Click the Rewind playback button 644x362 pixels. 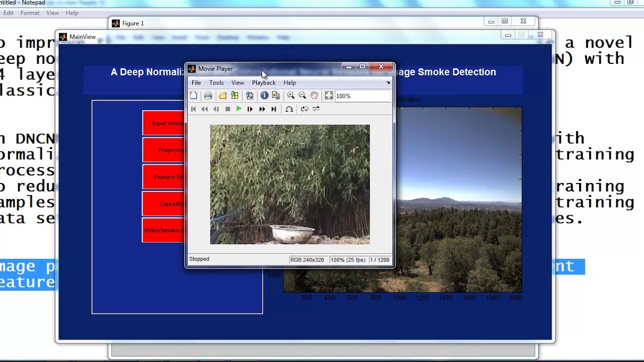tap(205, 109)
